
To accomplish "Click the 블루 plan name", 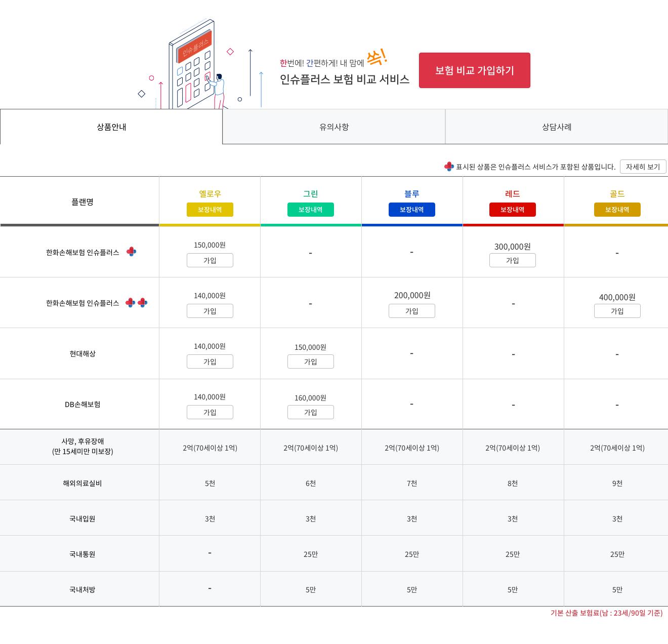I will 412,193.
